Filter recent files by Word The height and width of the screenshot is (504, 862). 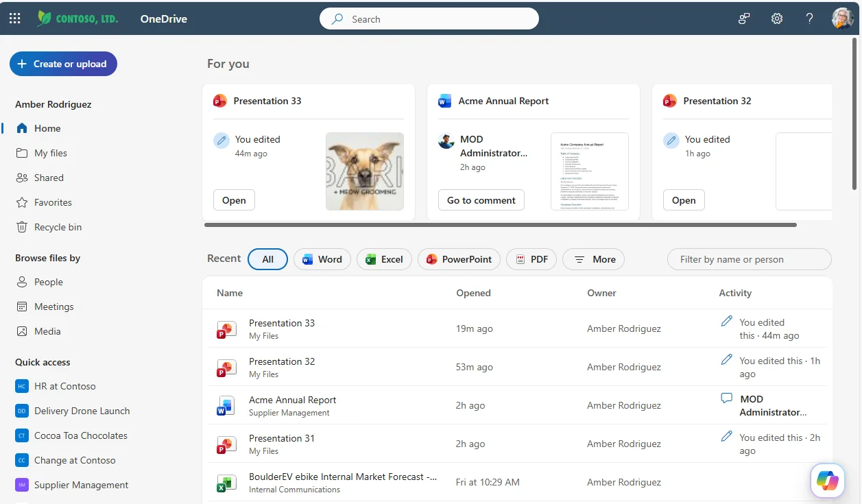pyautogui.click(x=322, y=259)
